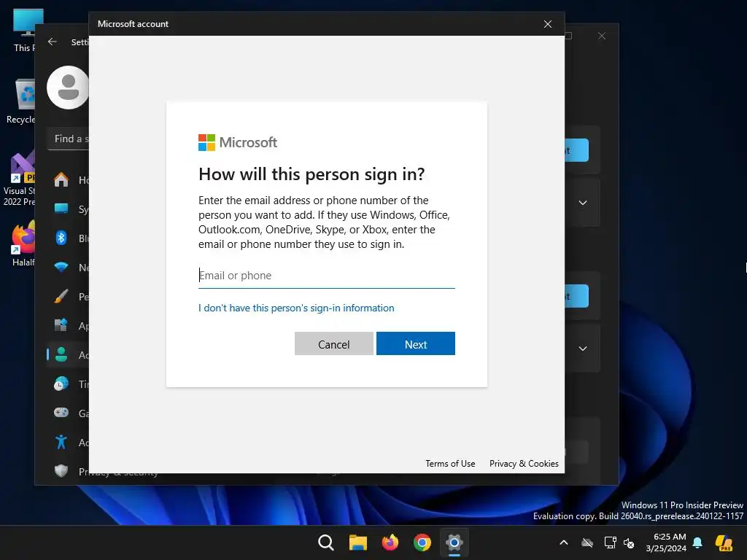
Task: Open taskbar Search
Action: [x=326, y=542]
